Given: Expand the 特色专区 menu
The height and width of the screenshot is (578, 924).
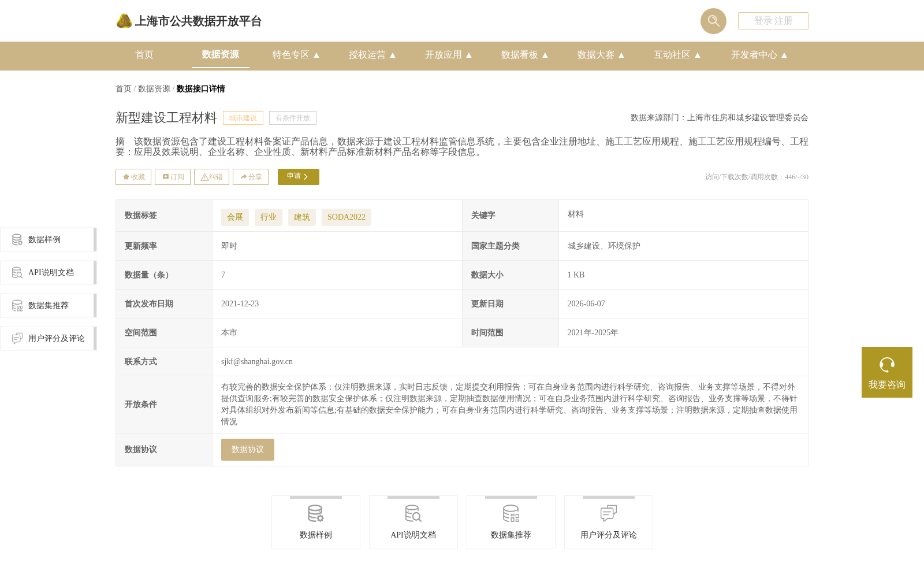Looking at the screenshot, I should click(x=296, y=55).
